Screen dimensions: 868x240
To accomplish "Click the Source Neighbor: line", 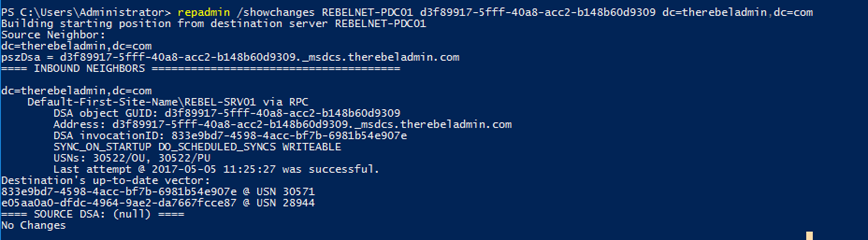I will click(53, 35).
